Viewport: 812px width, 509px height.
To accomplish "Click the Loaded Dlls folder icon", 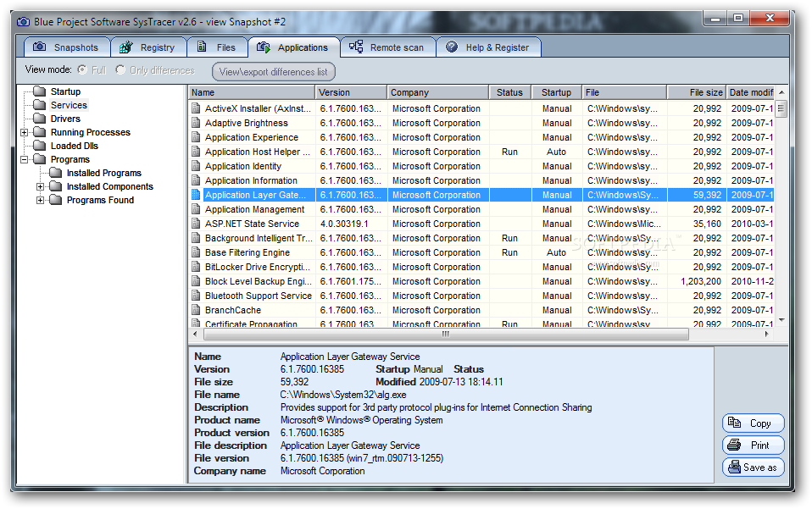I will coord(39,146).
